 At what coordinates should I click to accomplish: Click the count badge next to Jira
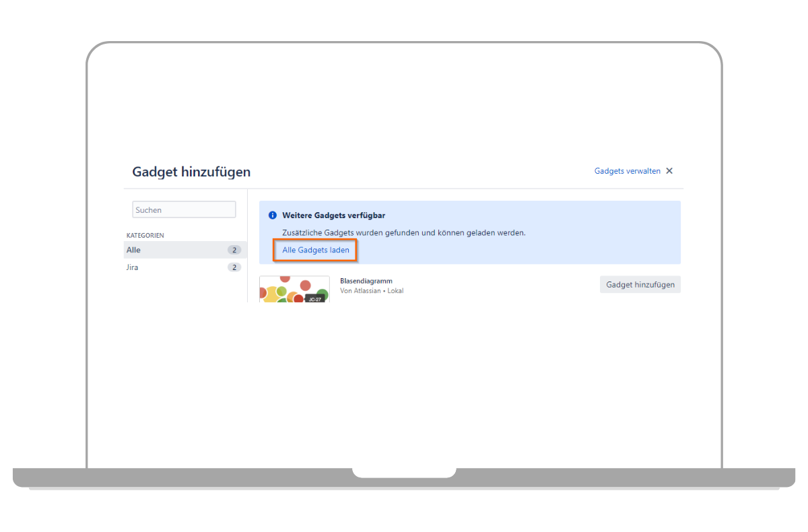point(234,267)
